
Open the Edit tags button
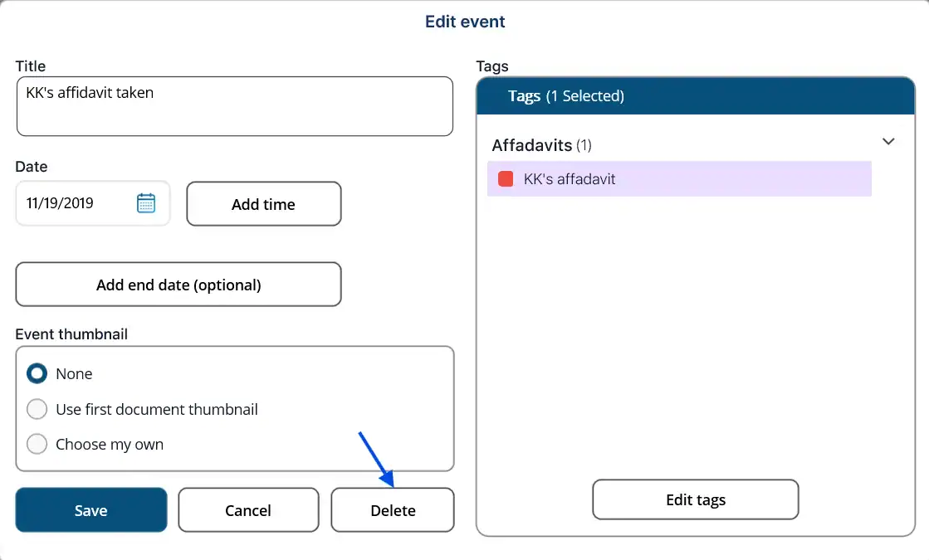[x=696, y=499]
